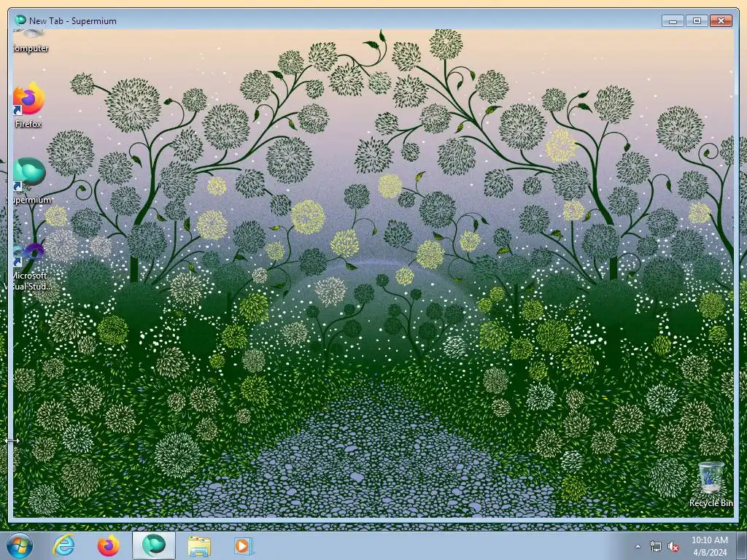Open the network status tray icon
The image size is (747, 560).
tap(656, 546)
